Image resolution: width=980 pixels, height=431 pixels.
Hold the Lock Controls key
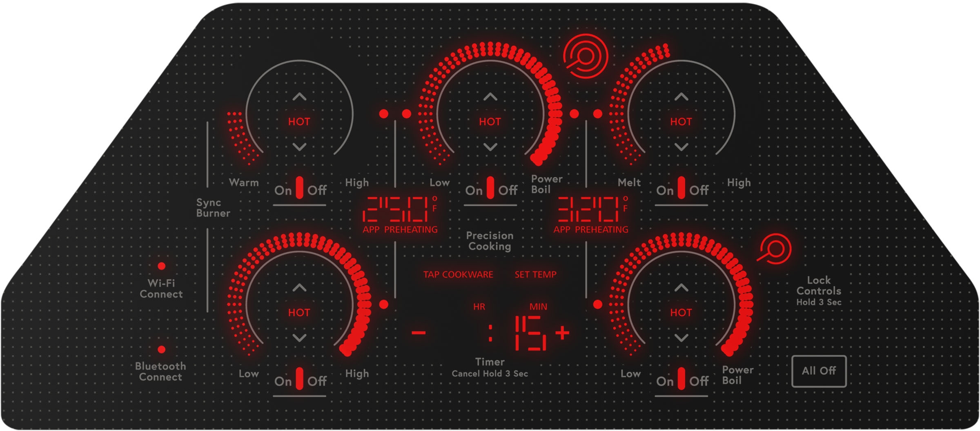point(818,291)
